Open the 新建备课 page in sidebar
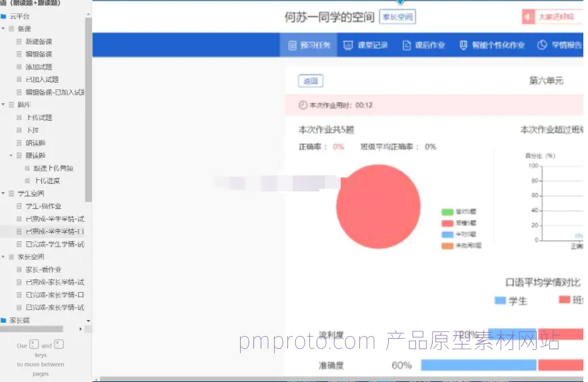This screenshot has height=382, width=588. tap(39, 41)
